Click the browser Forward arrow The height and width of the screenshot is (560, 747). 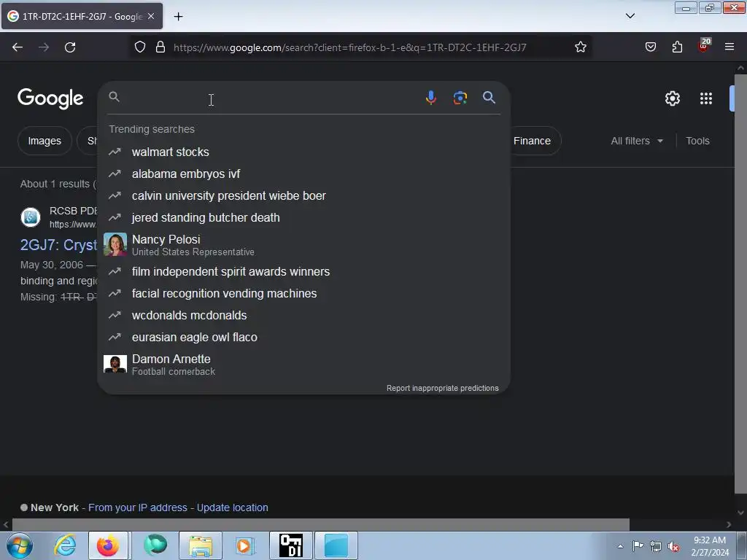tap(44, 47)
